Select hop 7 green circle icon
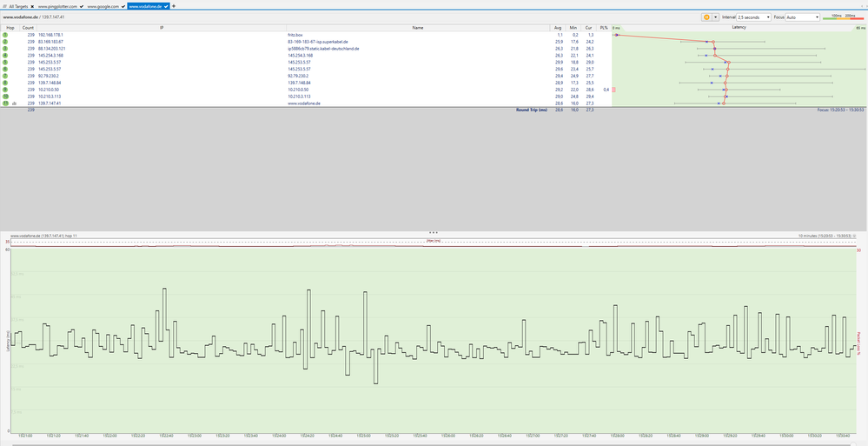The height and width of the screenshot is (446, 868). (x=5, y=76)
